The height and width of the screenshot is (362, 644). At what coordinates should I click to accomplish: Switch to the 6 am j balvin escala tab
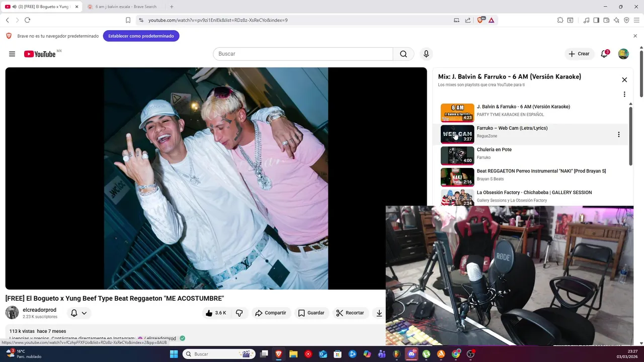pyautogui.click(x=125, y=7)
